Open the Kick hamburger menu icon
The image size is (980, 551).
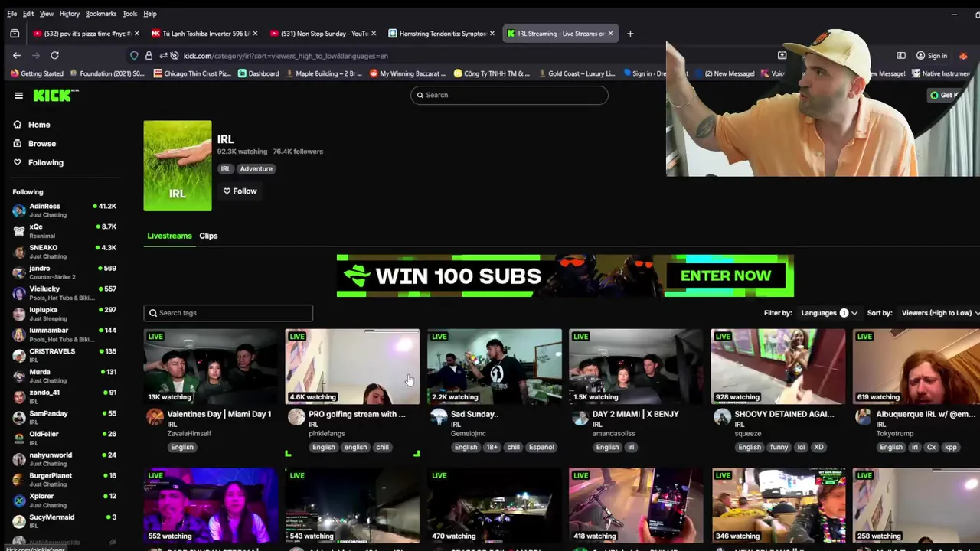(x=18, y=96)
